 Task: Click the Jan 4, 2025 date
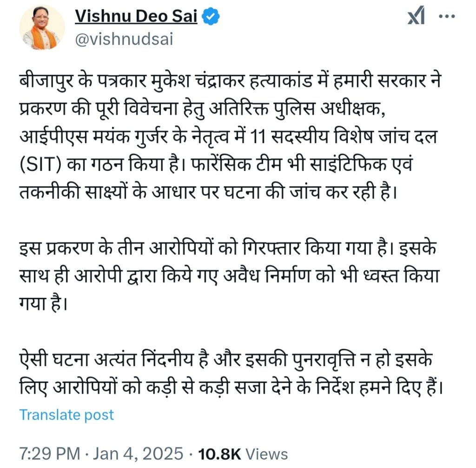coord(138,454)
